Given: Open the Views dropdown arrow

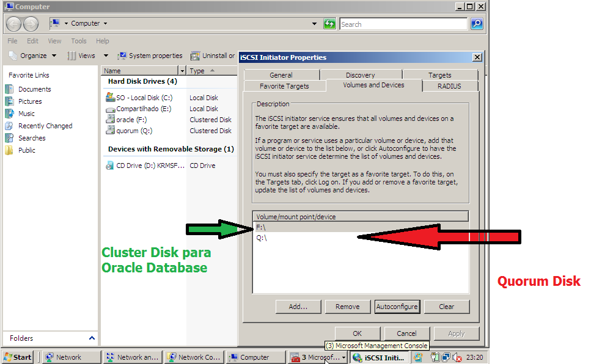Looking at the screenshot, I should point(105,55).
